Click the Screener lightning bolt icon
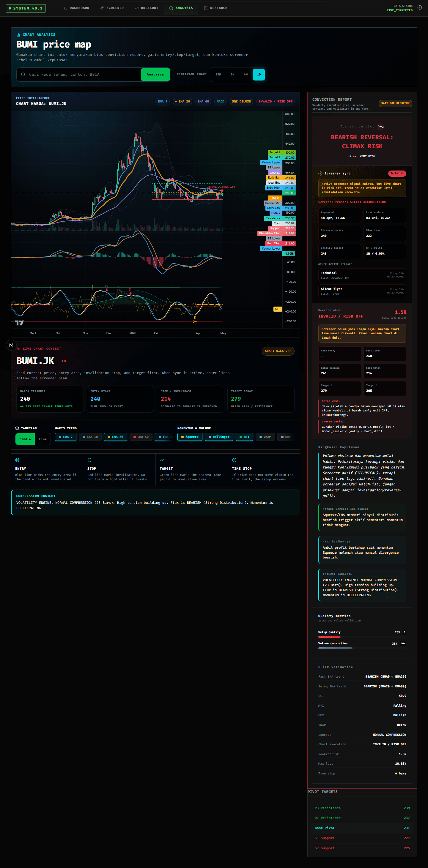 [102, 8]
